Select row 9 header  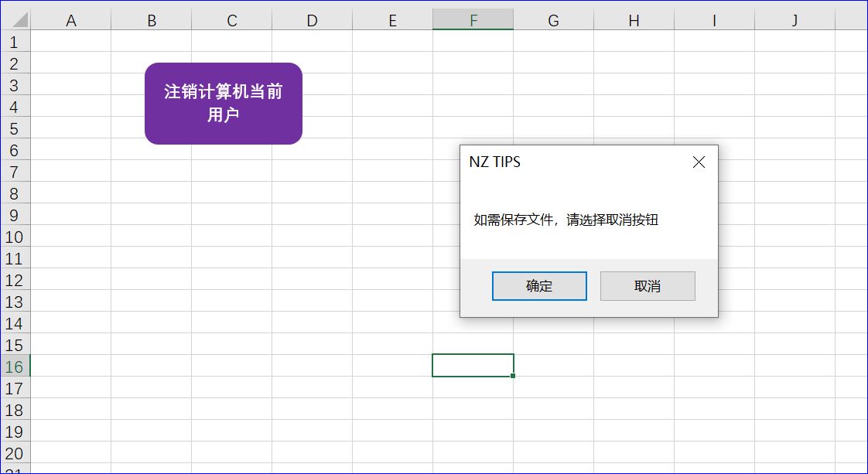pyautogui.click(x=15, y=215)
